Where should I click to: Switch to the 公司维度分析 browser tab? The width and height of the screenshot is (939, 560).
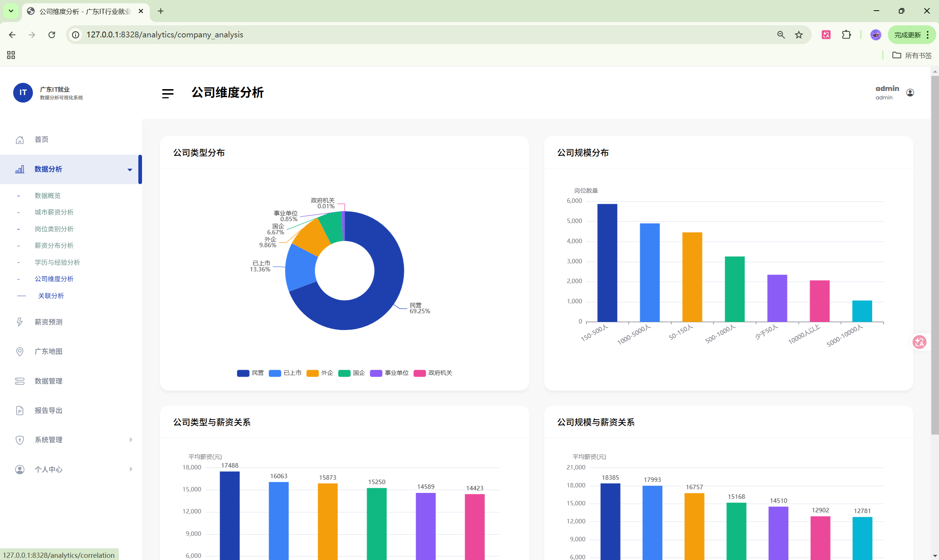pos(79,11)
